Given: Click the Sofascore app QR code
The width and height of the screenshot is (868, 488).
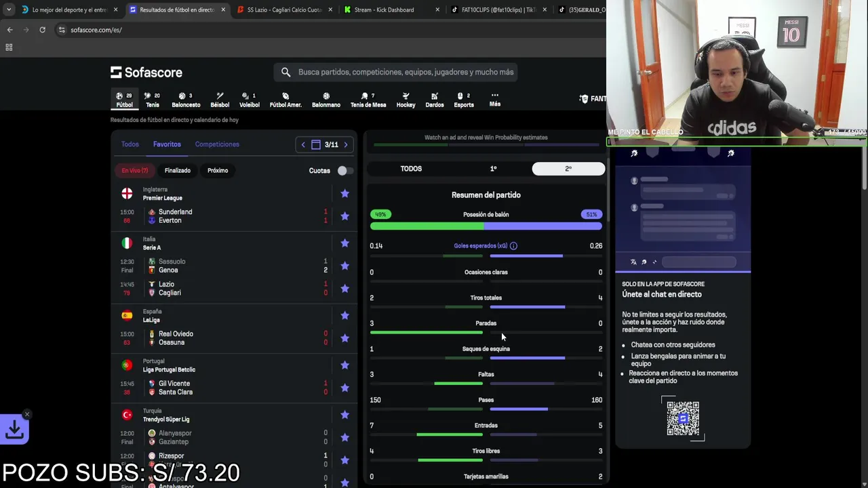Looking at the screenshot, I should tap(683, 418).
